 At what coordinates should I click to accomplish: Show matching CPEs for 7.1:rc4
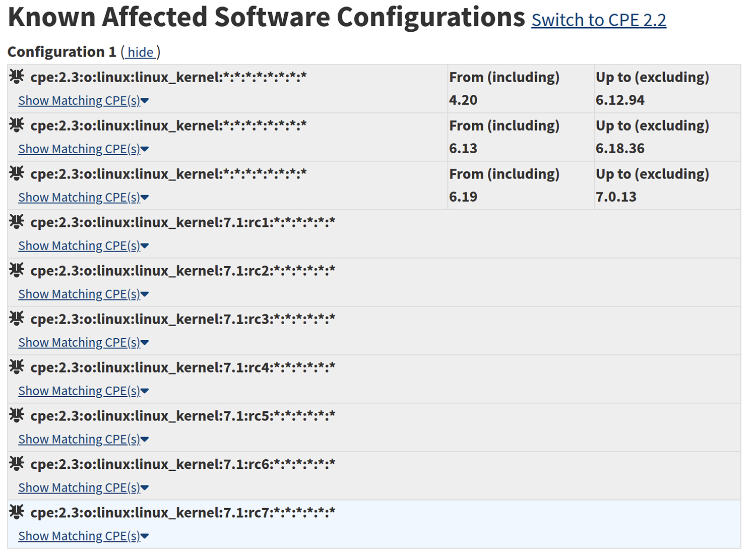[84, 391]
